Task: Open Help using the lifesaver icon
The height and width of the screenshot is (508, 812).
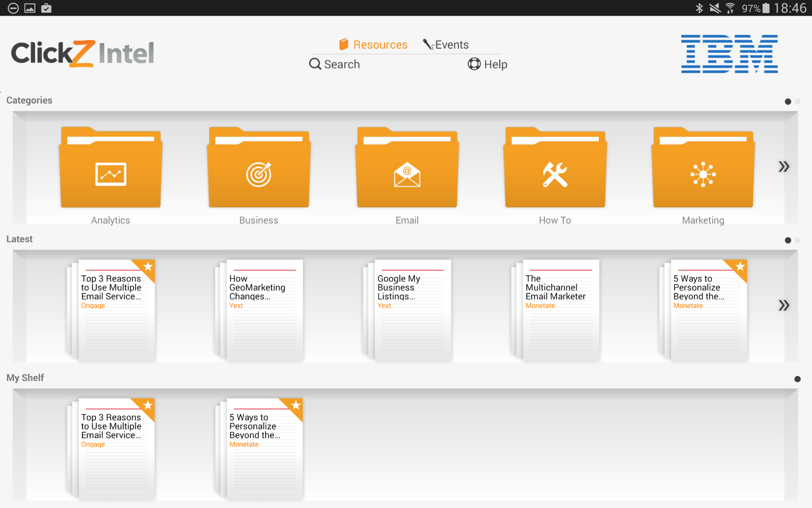Action: [x=475, y=64]
